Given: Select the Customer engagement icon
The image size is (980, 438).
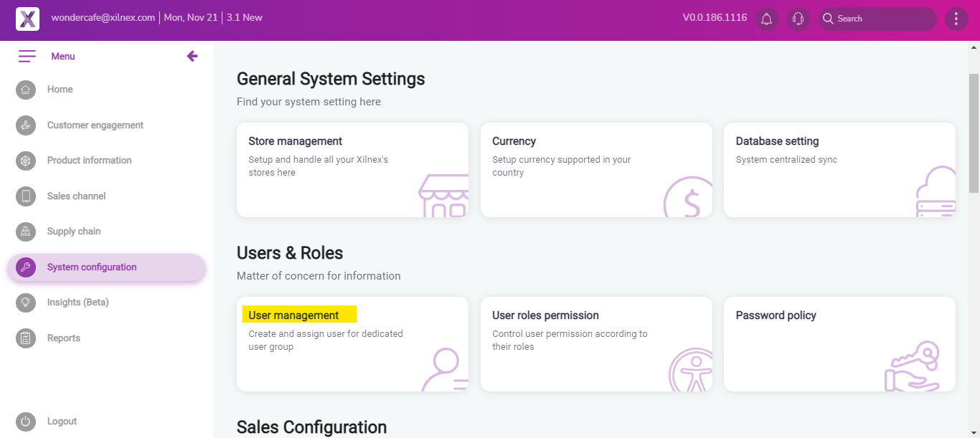Looking at the screenshot, I should [26, 125].
